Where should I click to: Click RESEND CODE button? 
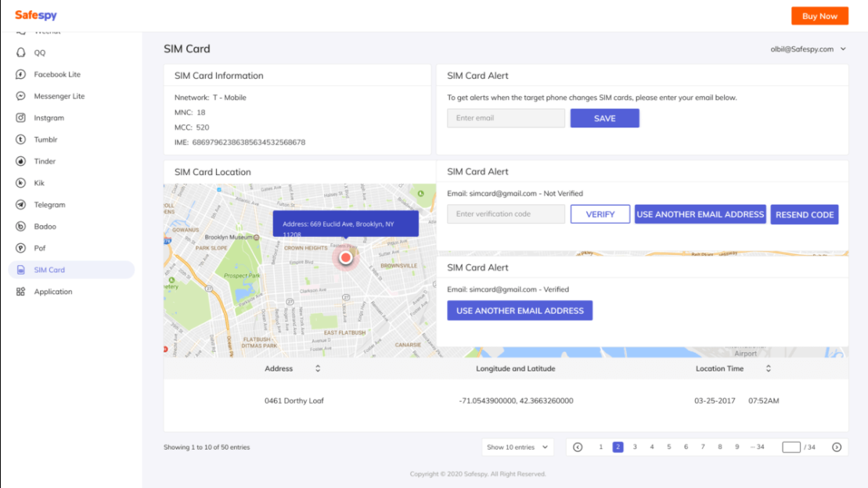pyautogui.click(x=805, y=215)
